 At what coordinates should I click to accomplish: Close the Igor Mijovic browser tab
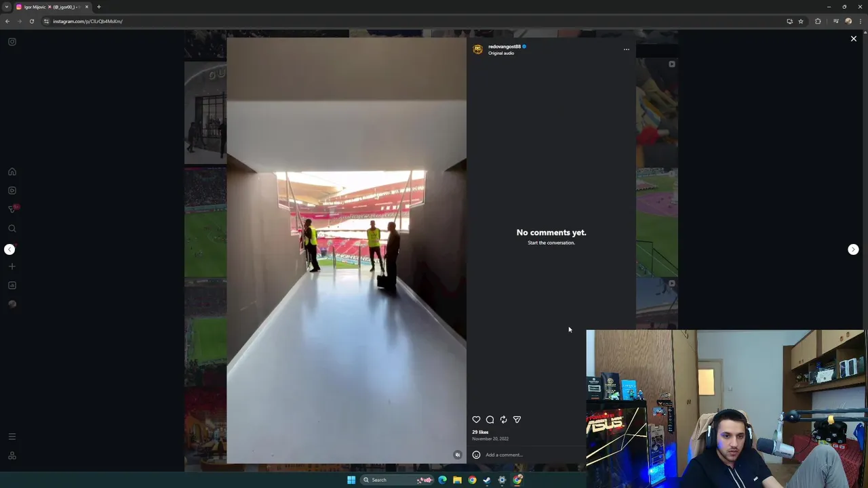click(x=86, y=7)
